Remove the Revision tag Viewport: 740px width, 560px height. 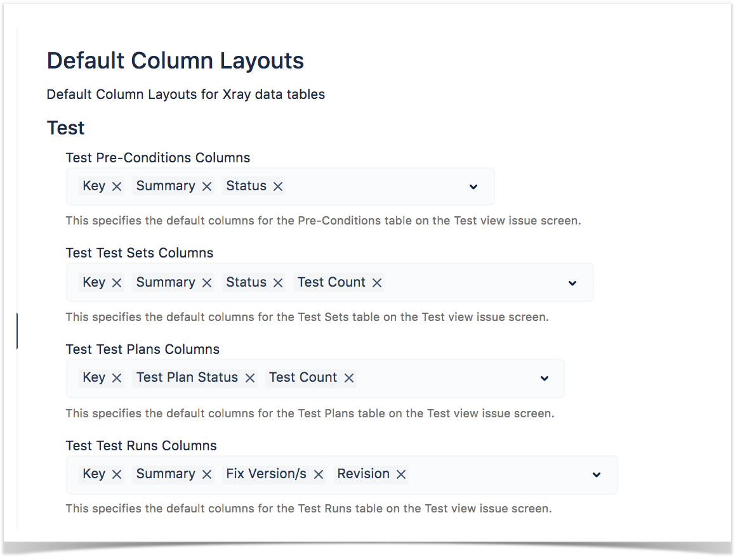pos(401,474)
